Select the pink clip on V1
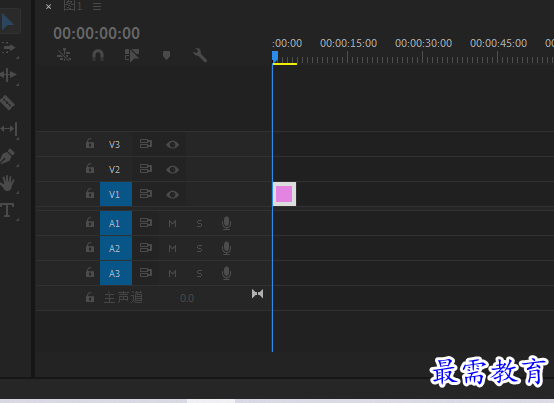Image resolution: width=554 pixels, height=403 pixels. point(284,194)
